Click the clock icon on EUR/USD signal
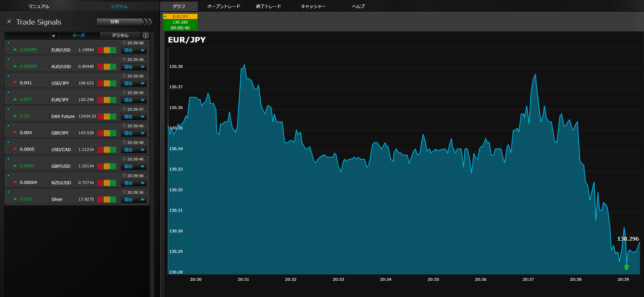The width and height of the screenshot is (644, 297). point(124,43)
